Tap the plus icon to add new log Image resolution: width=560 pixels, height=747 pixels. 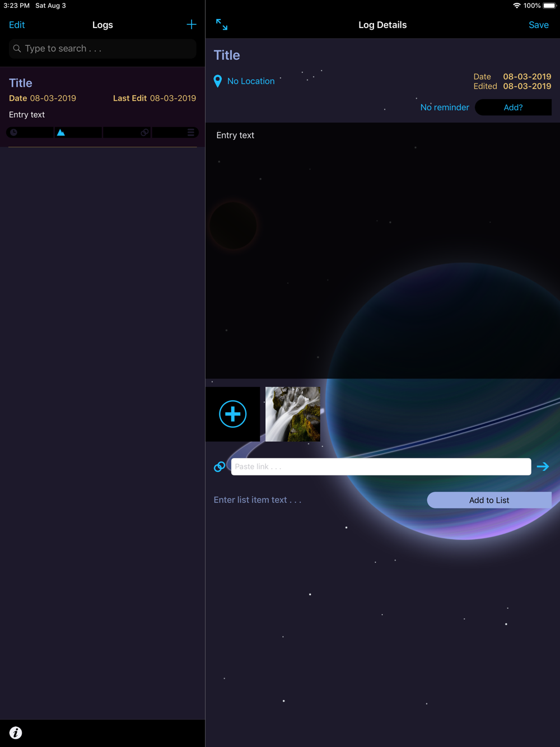tap(192, 25)
